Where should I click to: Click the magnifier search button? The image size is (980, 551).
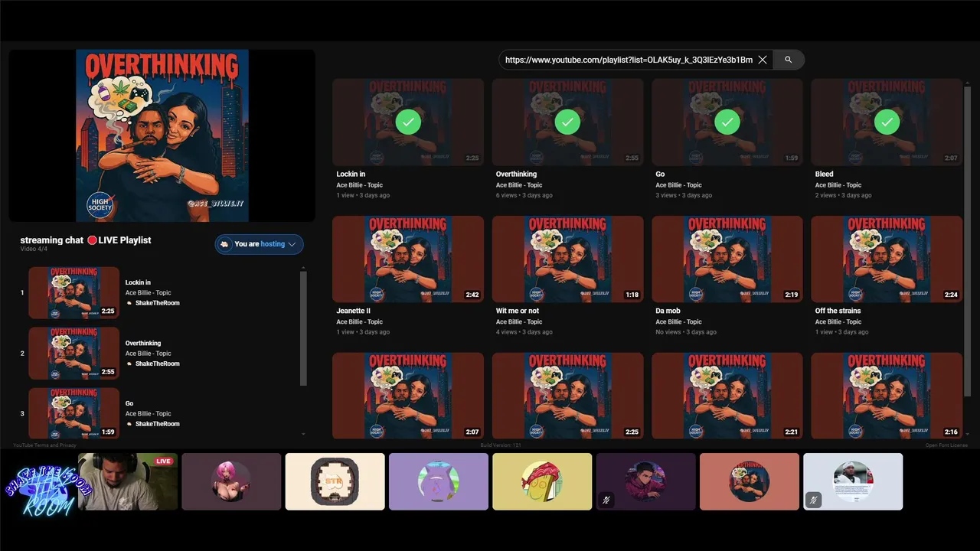coord(788,60)
